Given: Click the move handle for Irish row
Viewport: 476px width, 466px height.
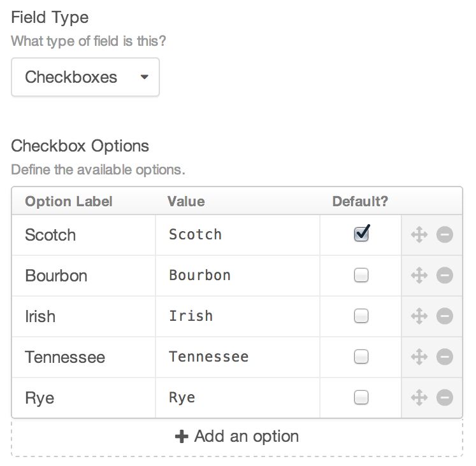Looking at the screenshot, I should click(x=419, y=316).
